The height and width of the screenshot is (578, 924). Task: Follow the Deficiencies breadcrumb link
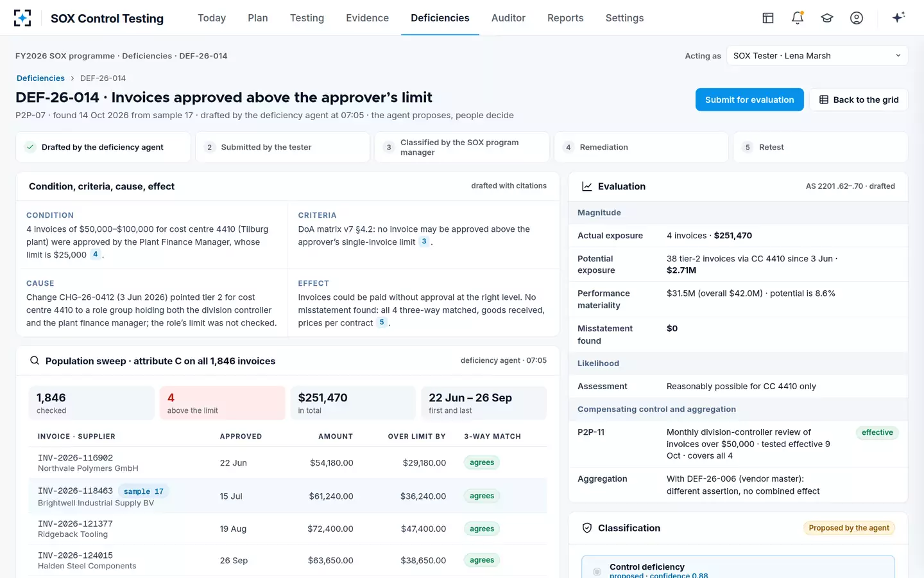point(40,78)
